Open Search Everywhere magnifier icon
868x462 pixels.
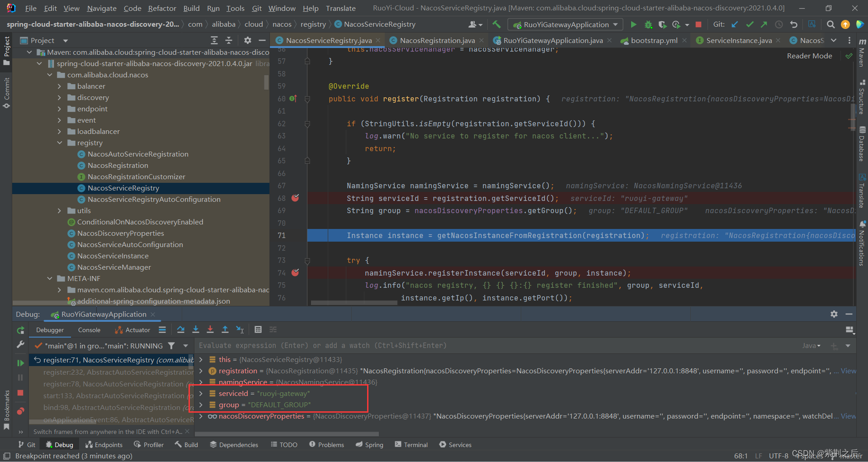point(830,24)
